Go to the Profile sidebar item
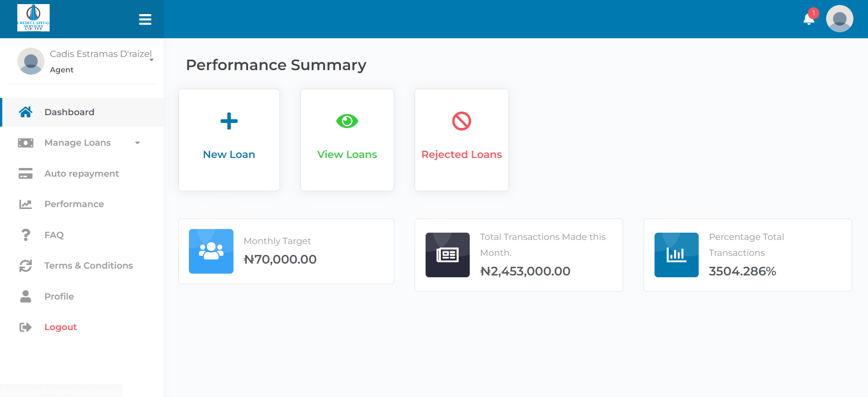This screenshot has width=868, height=397. (59, 296)
